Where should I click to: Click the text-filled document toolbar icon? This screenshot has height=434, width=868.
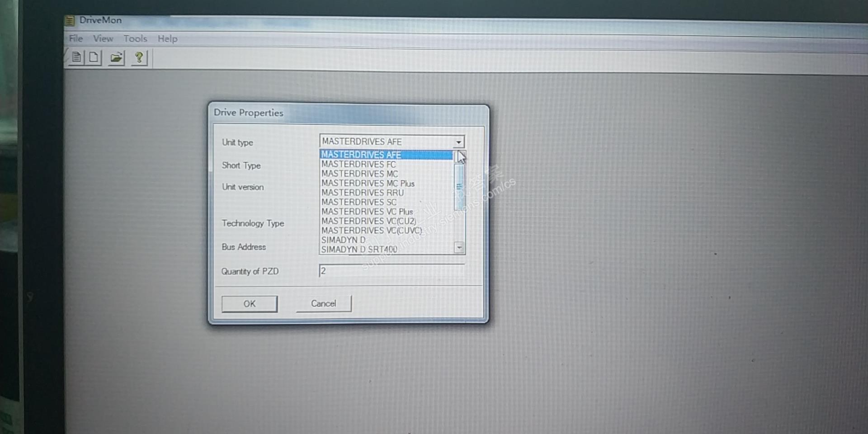[77, 57]
